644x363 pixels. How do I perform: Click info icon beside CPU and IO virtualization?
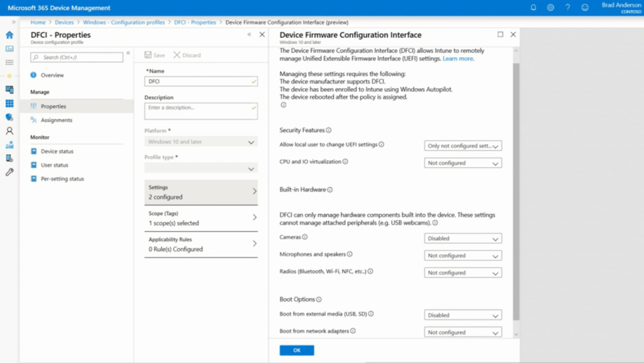(x=345, y=162)
